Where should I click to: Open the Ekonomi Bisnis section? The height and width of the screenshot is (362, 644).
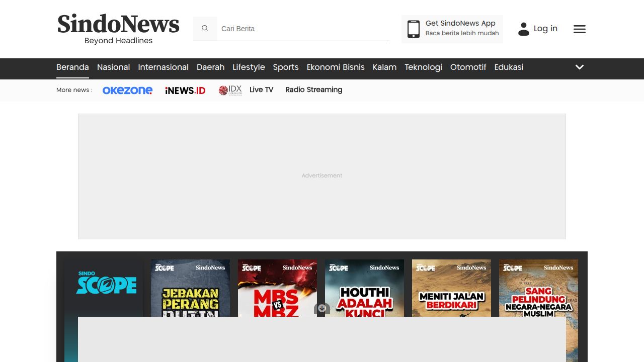click(336, 67)
